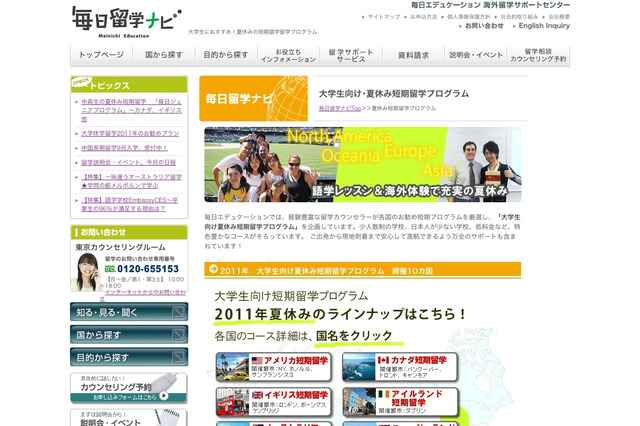This screenshot has height=426, width=640.
Task: Click the summer program photo banner
Action: click(363, 164)
